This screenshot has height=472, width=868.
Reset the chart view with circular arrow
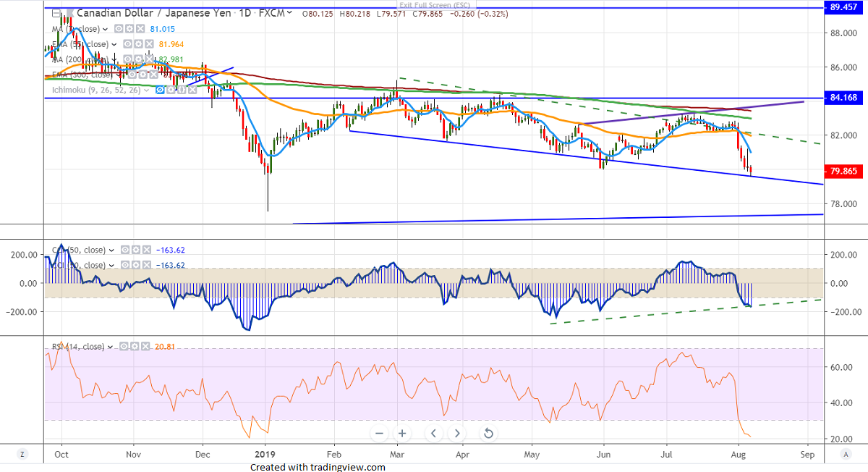point(488,434)
